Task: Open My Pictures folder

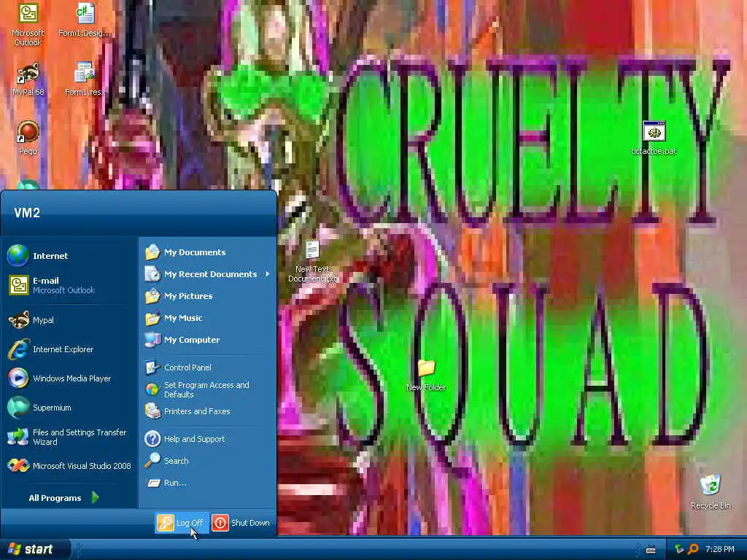Action: point(207,296)
